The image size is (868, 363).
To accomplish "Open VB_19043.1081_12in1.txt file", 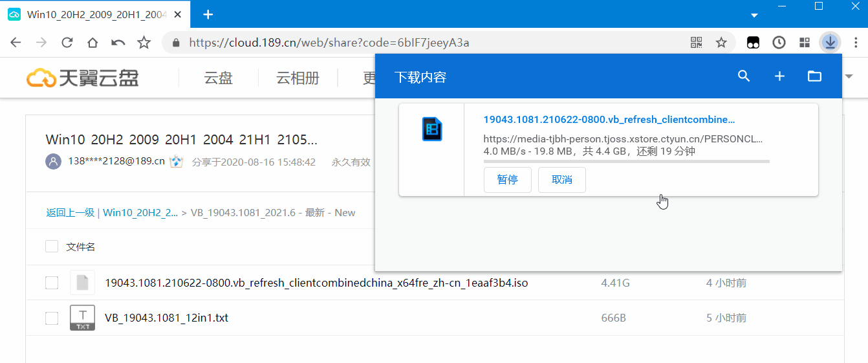I will [166, 318].
